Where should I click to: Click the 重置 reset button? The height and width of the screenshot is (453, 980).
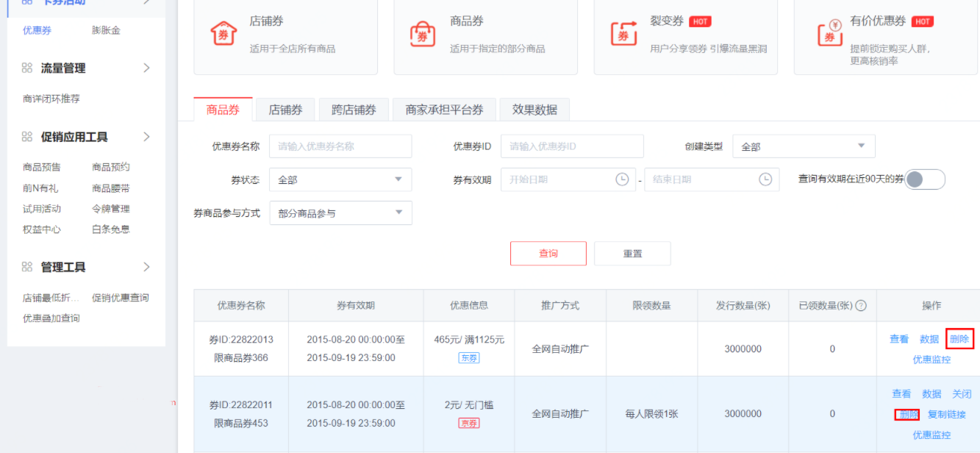point(632,254)
